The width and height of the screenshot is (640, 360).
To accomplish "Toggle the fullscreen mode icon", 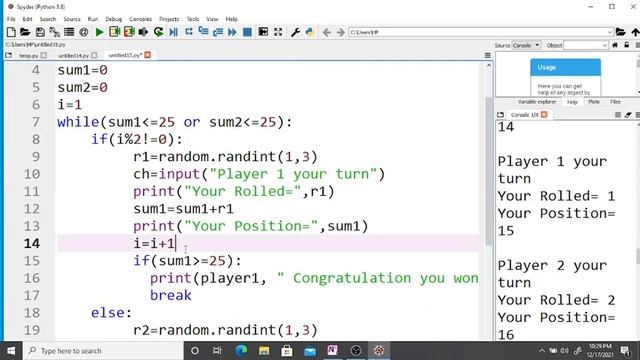I will (278, 32).
